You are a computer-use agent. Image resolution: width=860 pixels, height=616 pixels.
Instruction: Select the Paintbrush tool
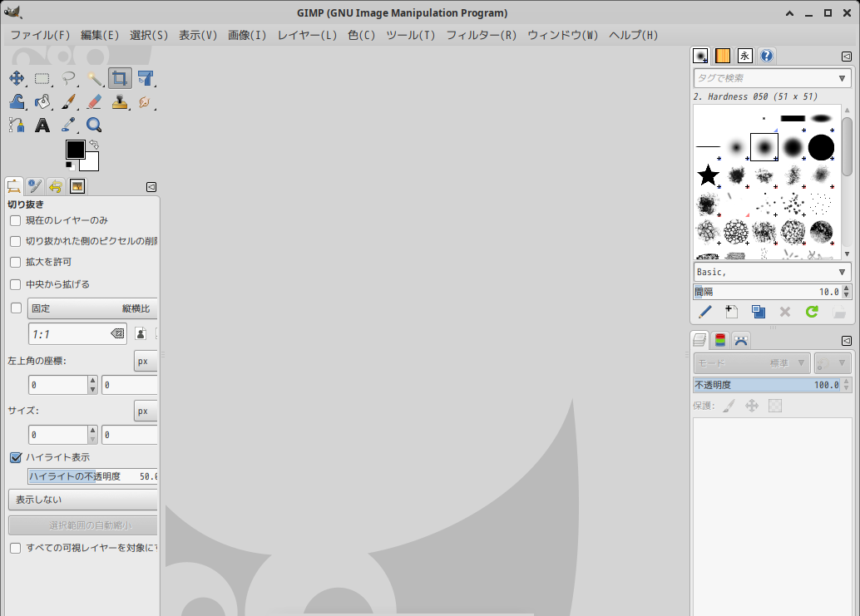coord(68,102)
